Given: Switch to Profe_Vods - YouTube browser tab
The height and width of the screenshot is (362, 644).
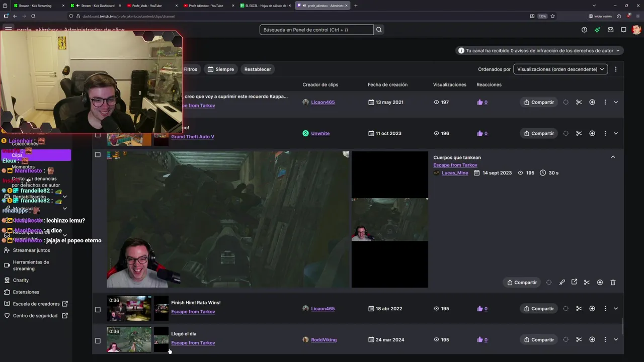Looking at the screenshot, I should [x=152, y=6].
